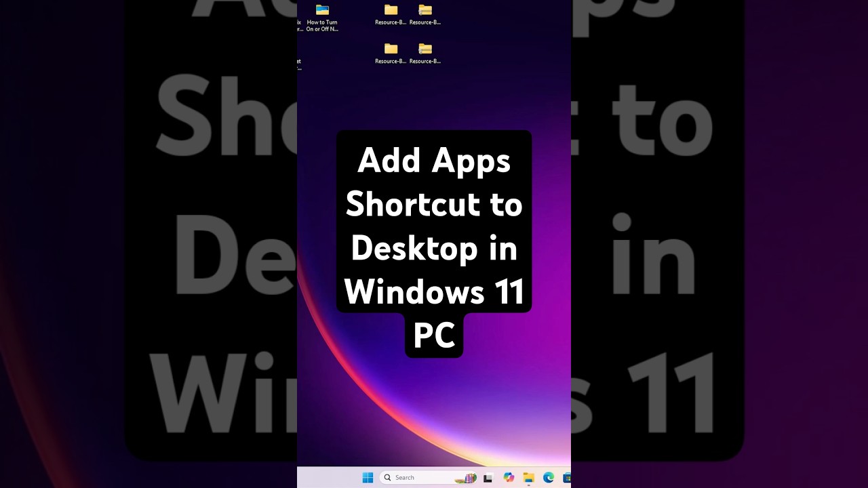Click the taskbar Search box

tap(428, 478)
